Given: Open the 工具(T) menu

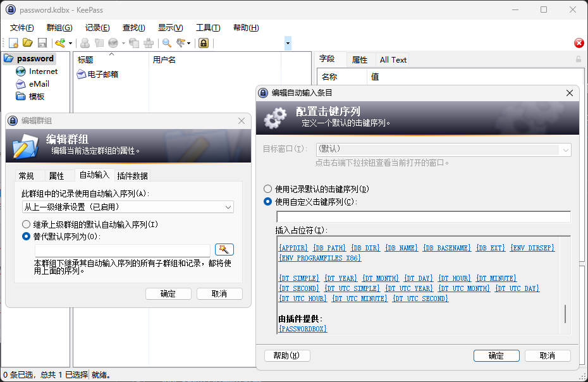Looking at the screenshot, I should click(208, 28).
